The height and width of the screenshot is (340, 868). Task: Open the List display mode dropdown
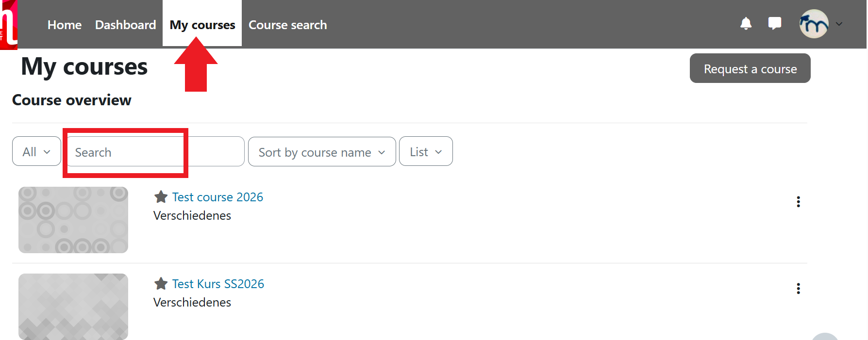(425, 152)
